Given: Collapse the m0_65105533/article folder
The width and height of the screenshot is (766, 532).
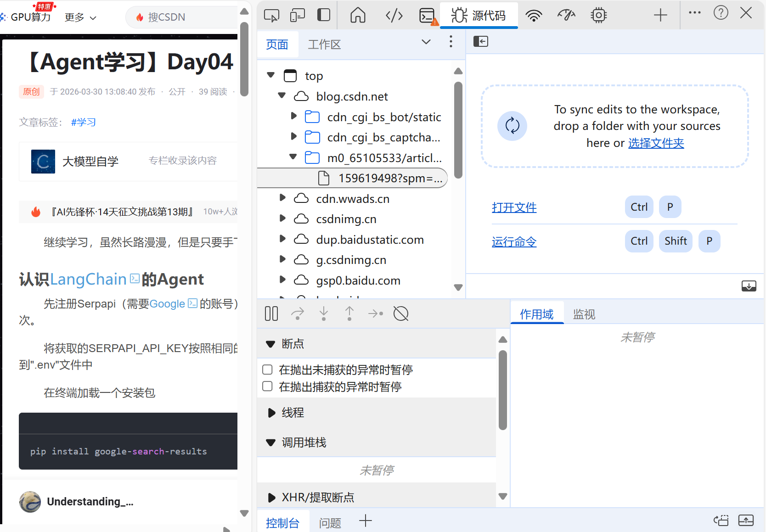Looking at the screenshot, I should (x=293, y=157).
